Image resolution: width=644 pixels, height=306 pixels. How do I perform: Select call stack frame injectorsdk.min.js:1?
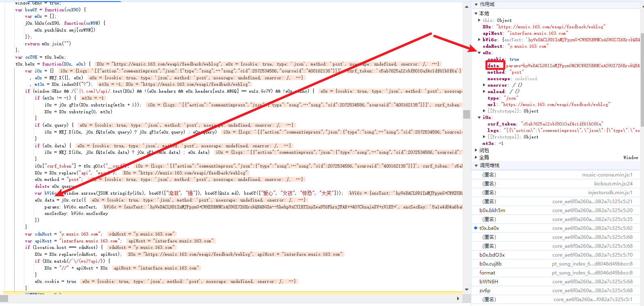[x=556, y=193]
